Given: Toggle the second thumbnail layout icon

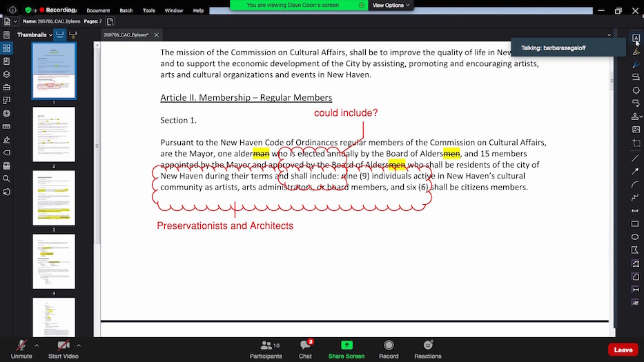Looking at the screenshot, I should [x=72, y=35].
